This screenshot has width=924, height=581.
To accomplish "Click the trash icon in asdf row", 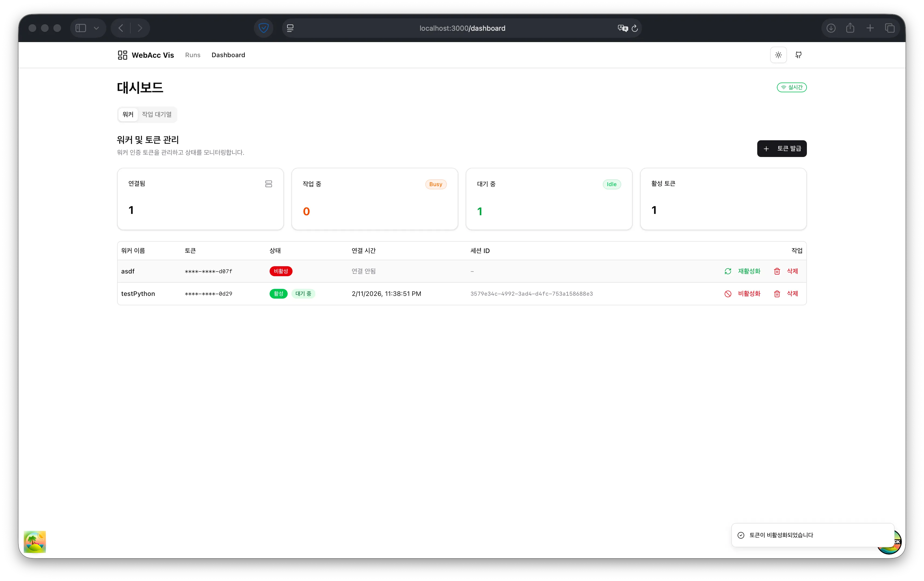I will [x=777, y=271].
